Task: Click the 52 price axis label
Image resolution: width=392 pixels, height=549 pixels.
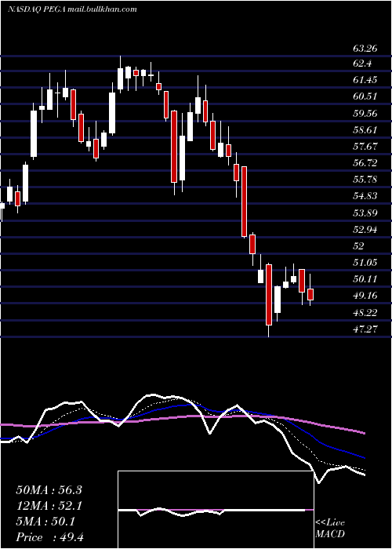Action: tap(359, 246)
